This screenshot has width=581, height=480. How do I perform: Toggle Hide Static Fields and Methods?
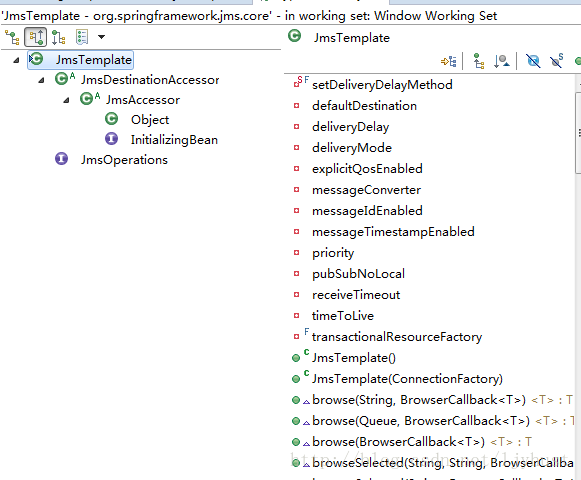556,61
